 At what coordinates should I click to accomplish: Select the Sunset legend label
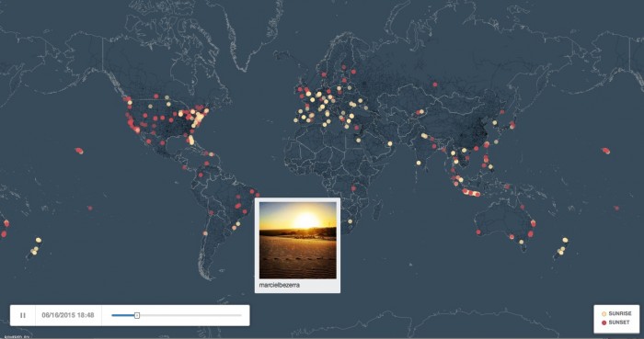[619, 322]
